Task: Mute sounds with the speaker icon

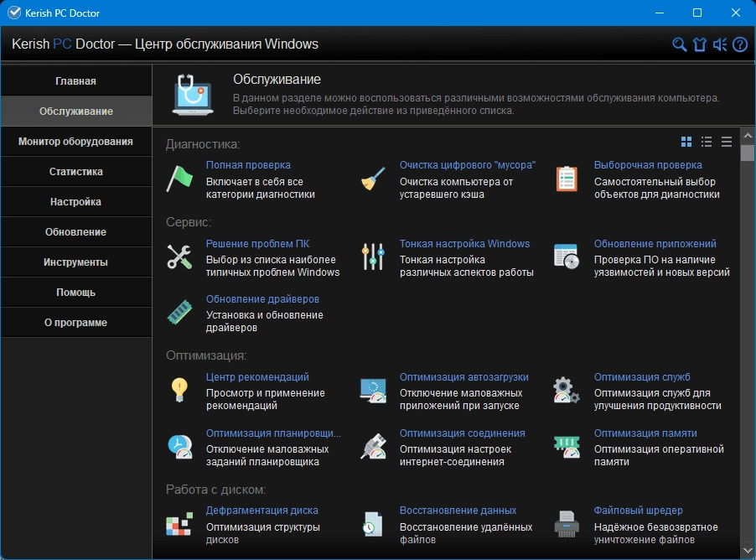Action: 720,44
